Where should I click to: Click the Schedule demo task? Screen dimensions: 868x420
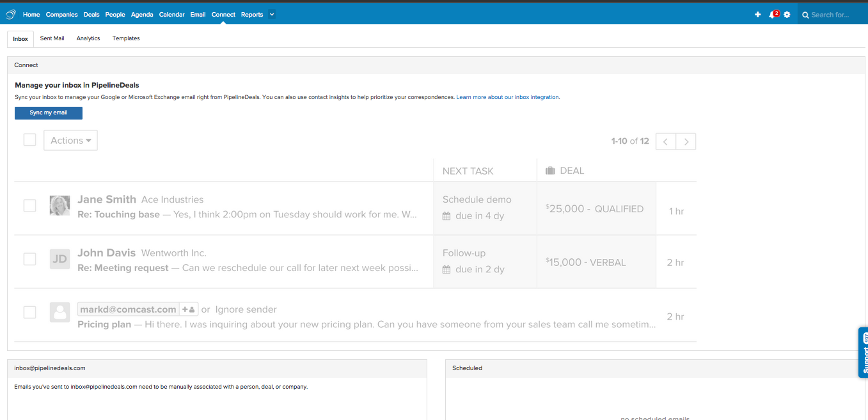pos(477,199)
